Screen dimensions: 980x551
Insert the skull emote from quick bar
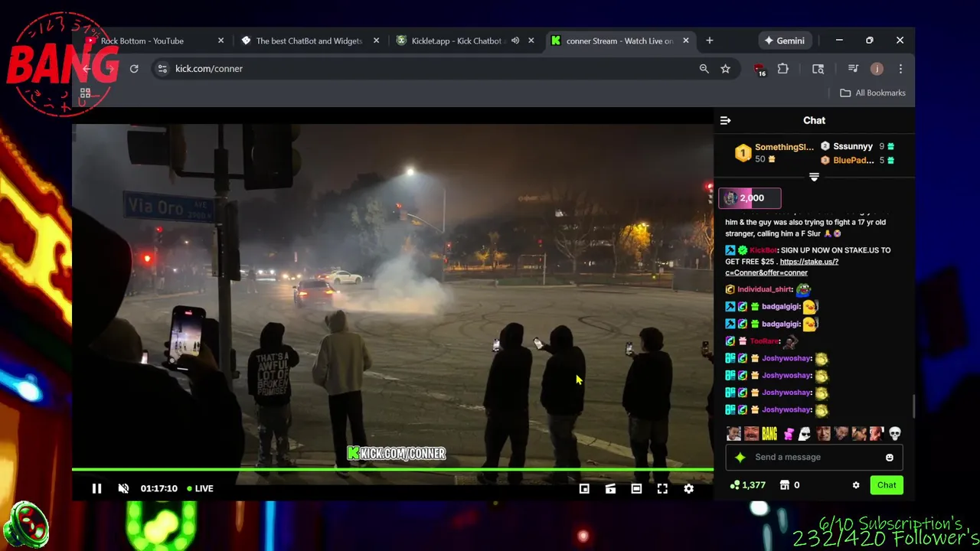coord(894,434)
